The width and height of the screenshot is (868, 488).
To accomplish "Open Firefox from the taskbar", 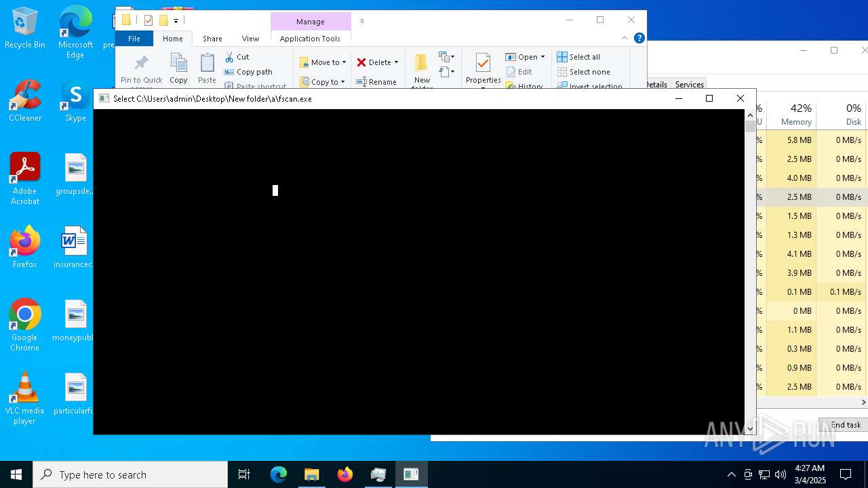I will [345, 474].
